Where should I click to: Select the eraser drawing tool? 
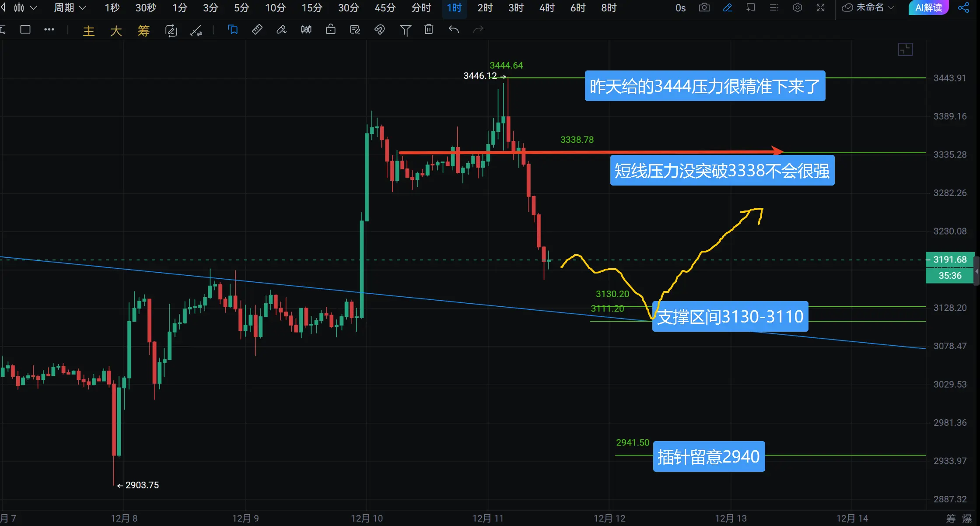(x=281, y=29)
